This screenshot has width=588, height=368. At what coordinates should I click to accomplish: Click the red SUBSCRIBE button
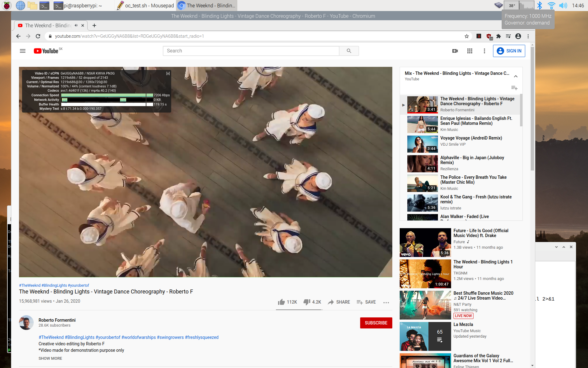[376, 323]
